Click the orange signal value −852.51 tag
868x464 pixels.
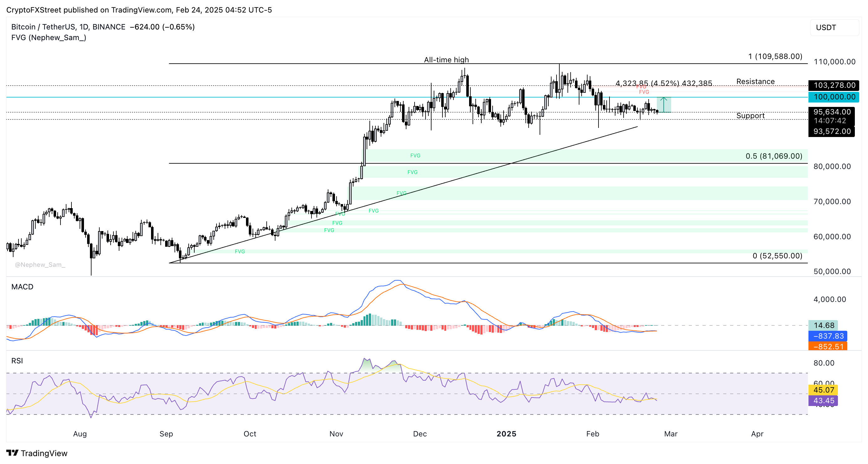[828, 346]
